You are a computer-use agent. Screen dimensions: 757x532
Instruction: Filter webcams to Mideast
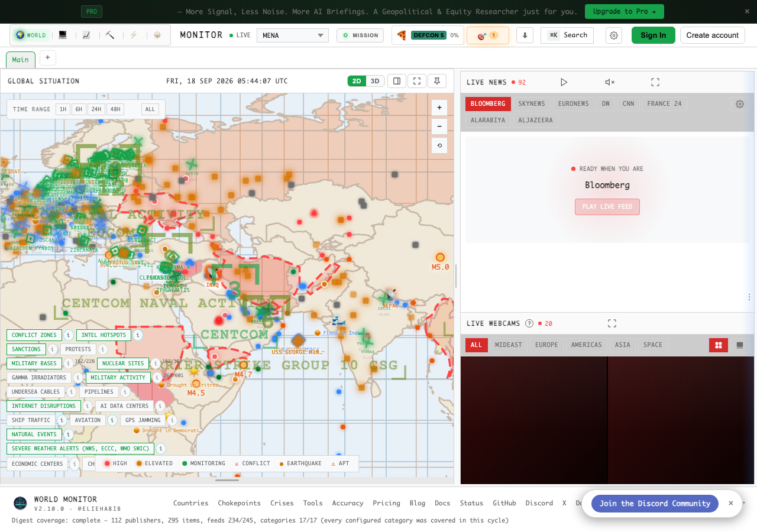click(x=509, y=345)
